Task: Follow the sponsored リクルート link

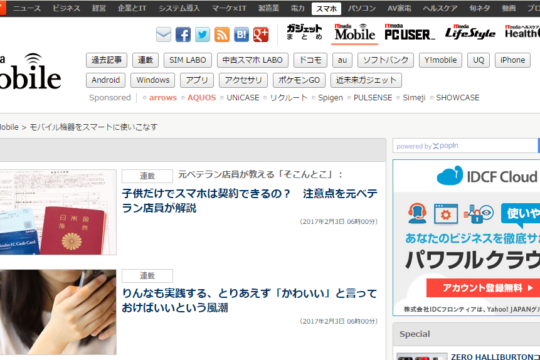Action: click(289, 98)
